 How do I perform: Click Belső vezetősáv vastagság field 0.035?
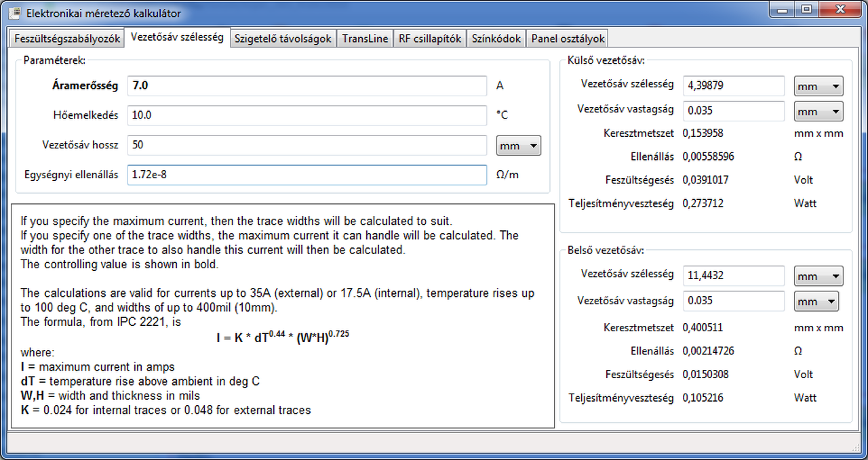point(734,301)
